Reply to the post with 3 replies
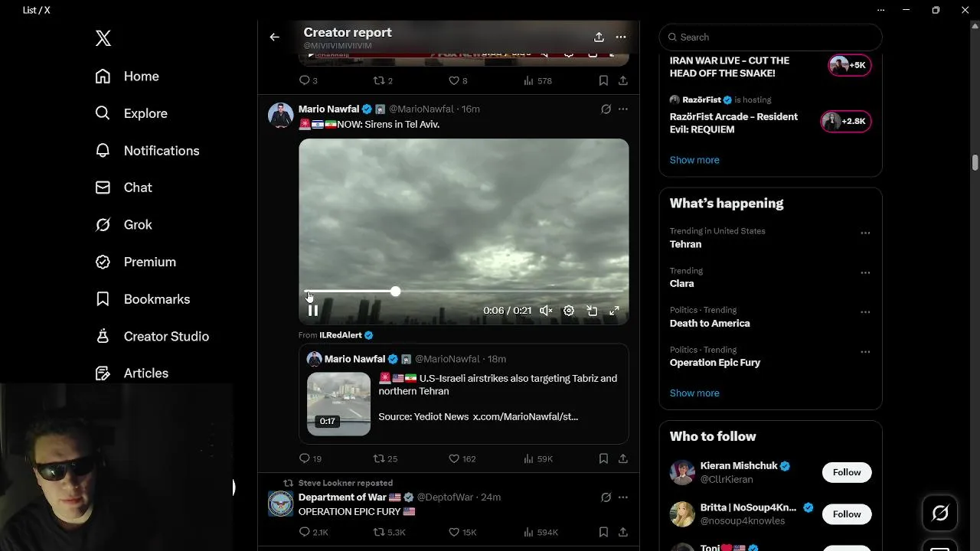The width and height of the screenshot is (980, 551). [308, 80]
